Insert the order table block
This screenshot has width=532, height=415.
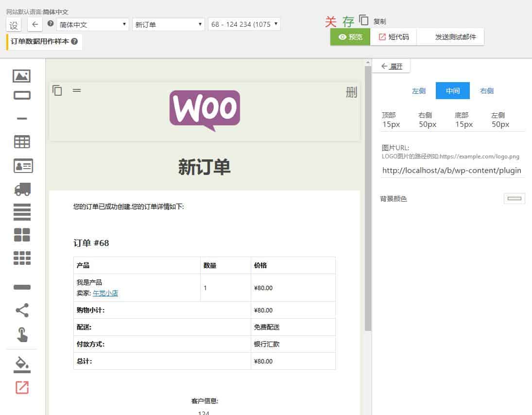22,141
